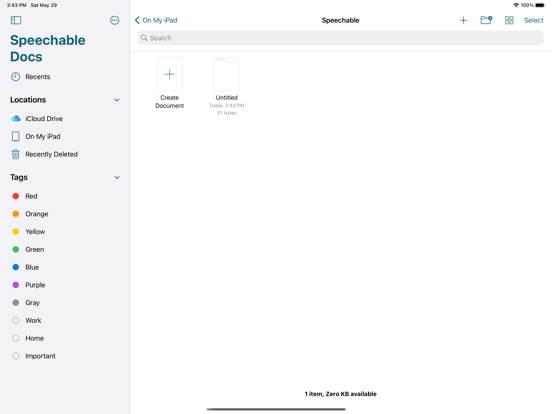Click the 3:43 PM clock in status bar

[x=17, y=5]
